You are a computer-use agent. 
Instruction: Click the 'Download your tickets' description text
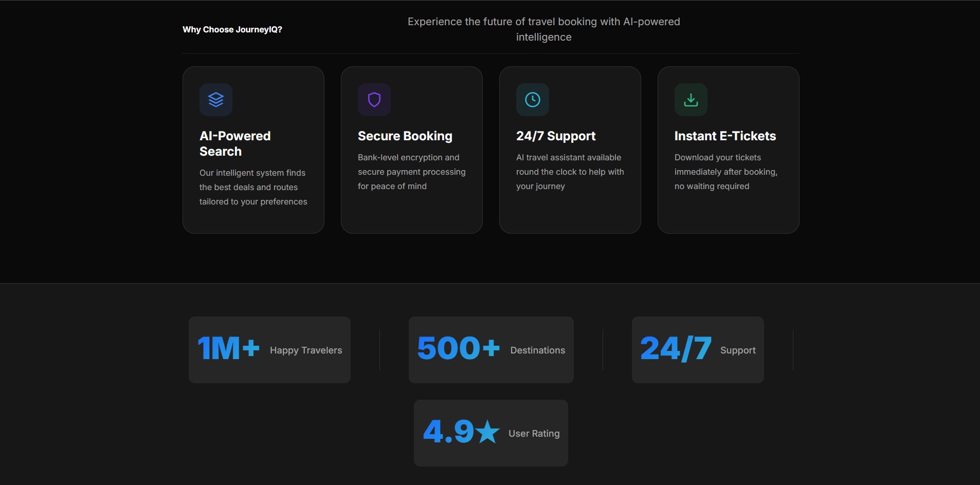coord(726,172)
